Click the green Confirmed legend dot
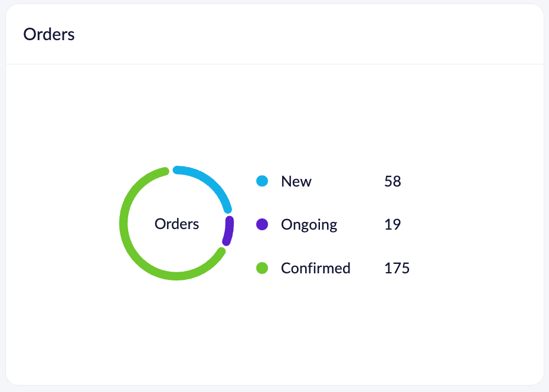Screen dimensions: 549x392 (262, 268)
